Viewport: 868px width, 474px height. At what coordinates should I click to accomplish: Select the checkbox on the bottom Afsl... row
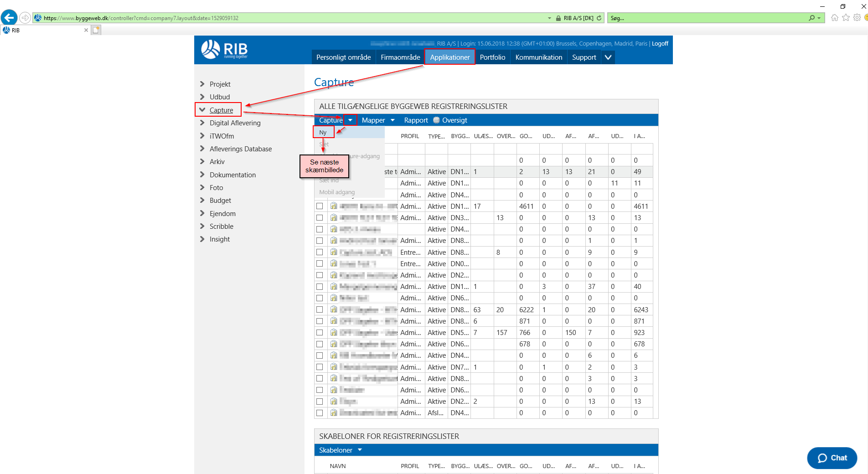coord(320,413)
